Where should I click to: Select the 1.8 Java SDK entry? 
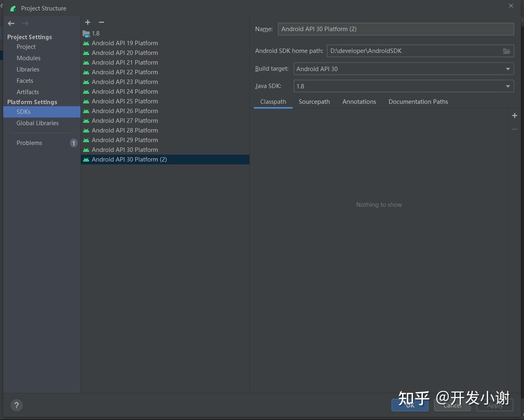(x=96, y=33)
